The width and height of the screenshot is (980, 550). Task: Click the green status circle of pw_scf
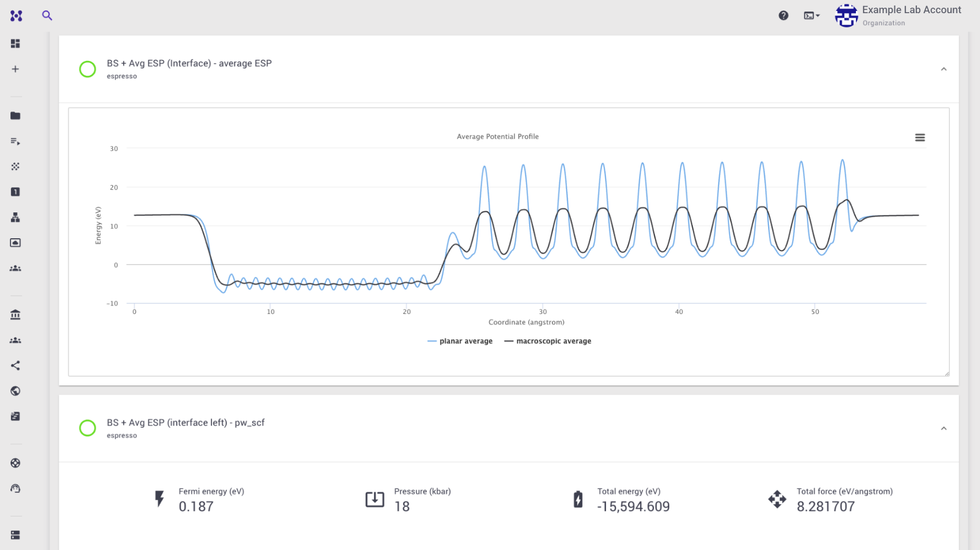(87, 428)
